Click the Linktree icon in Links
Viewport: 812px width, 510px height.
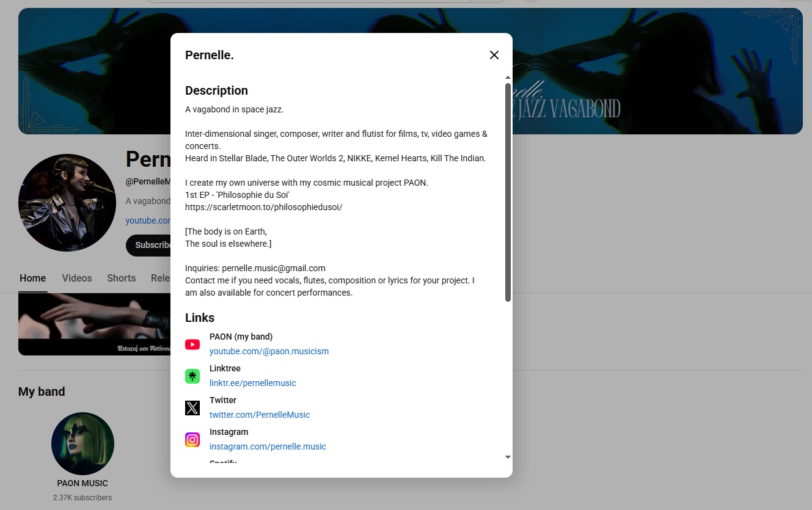(x=192, y=376)
